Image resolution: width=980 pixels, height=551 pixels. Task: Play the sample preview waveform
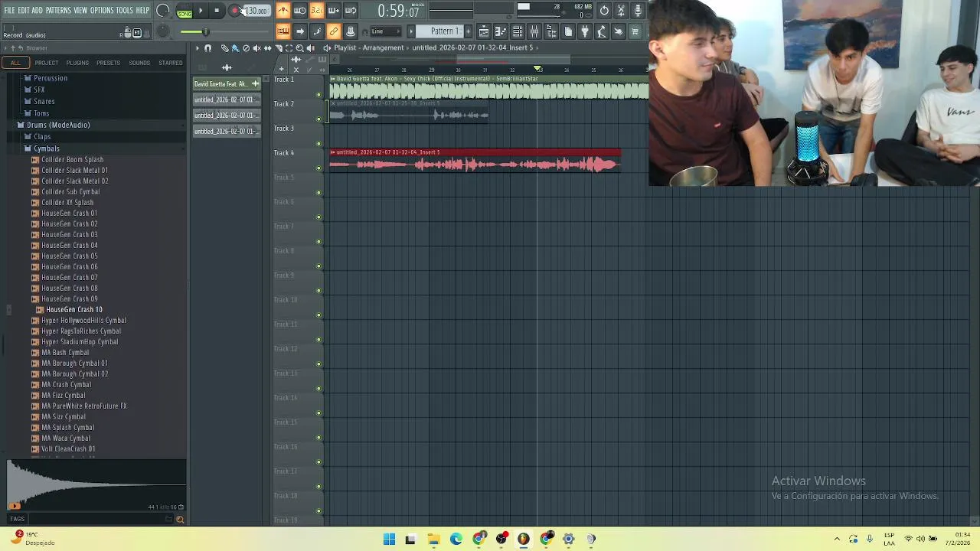tap(96, 484)
